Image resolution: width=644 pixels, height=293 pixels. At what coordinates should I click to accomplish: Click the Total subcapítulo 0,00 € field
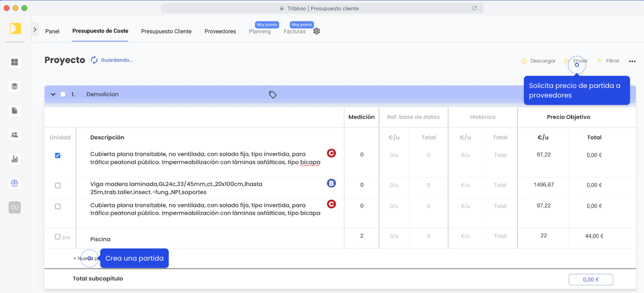(x=591, y=280)
